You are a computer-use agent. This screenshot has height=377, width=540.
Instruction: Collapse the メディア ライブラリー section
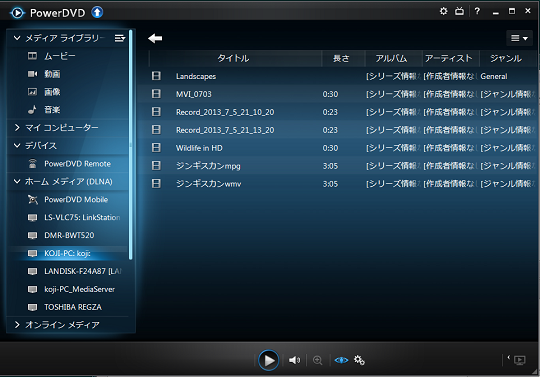tap(17, 38)
